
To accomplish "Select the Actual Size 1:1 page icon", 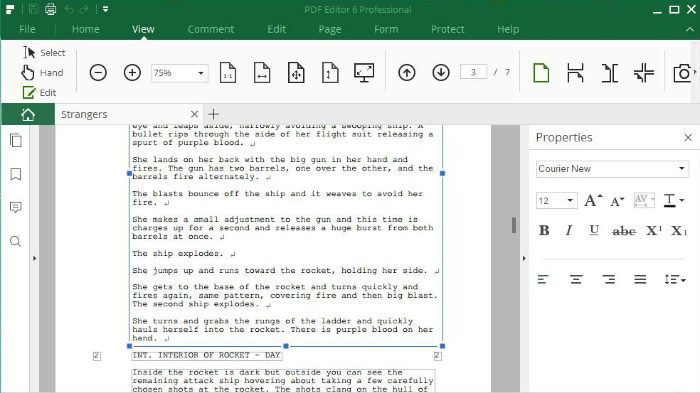I will pyautogui.click(x=228, y=72).
